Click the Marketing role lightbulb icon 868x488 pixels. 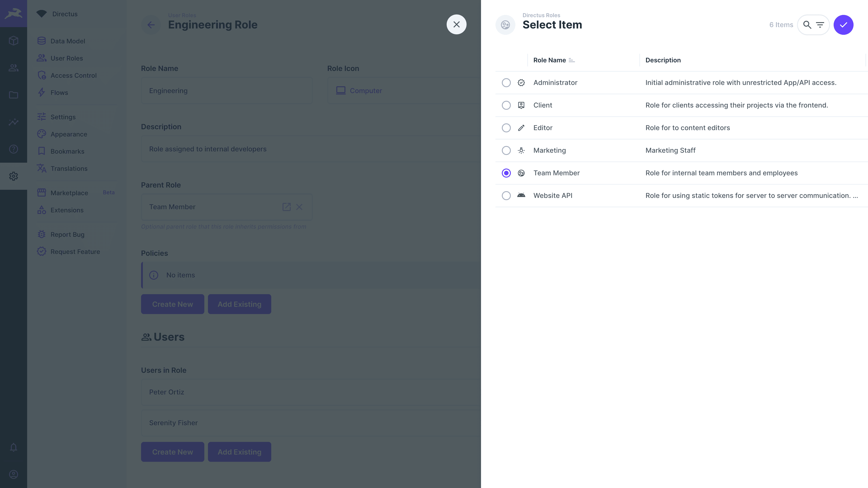click(521, 150)
